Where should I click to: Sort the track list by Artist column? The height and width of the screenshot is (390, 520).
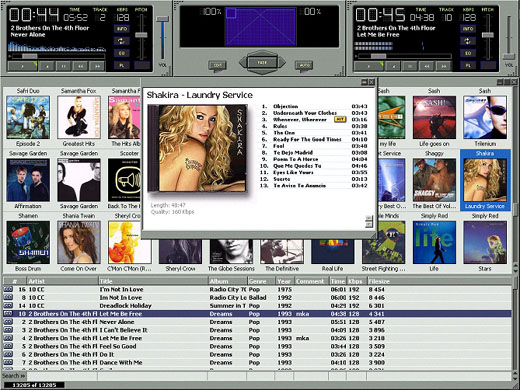coord(63,281)
